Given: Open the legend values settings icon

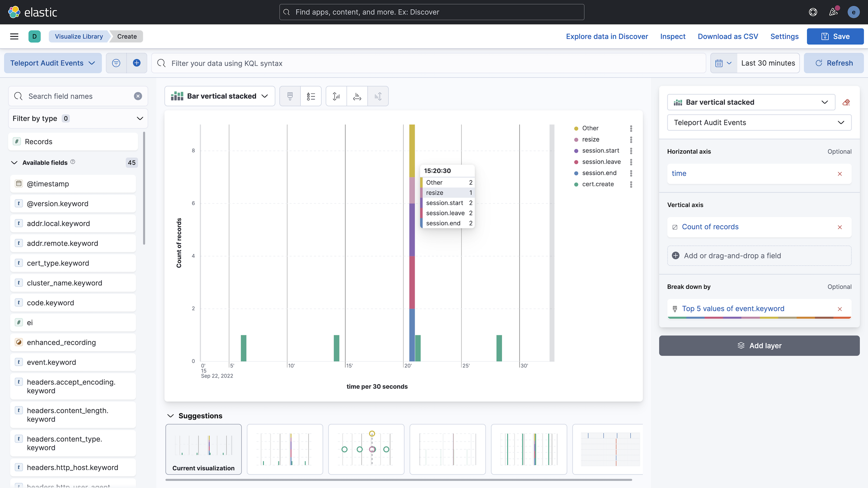Looking at the screenshot, I should [x=311, y=96].
